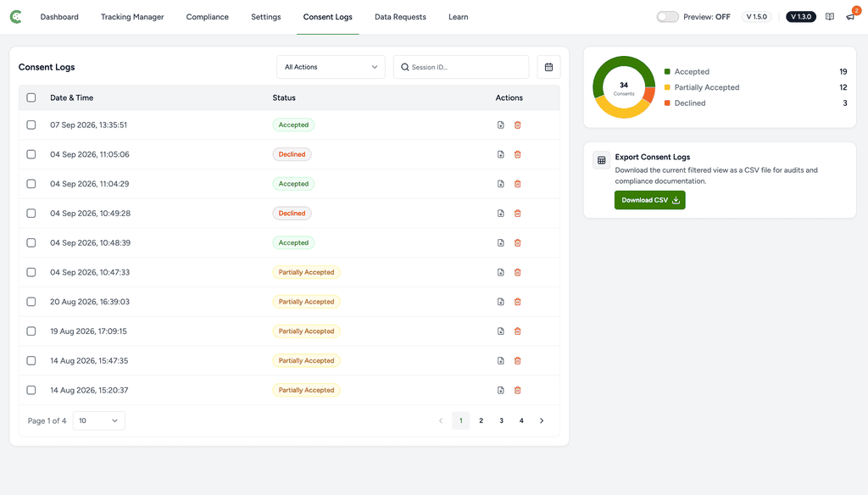The height and width of the screenshot is (495, 868).
Task: Select the 14 Aug 2026, 15:20:37 row checkbox
Action: click(x=31, y=391)
